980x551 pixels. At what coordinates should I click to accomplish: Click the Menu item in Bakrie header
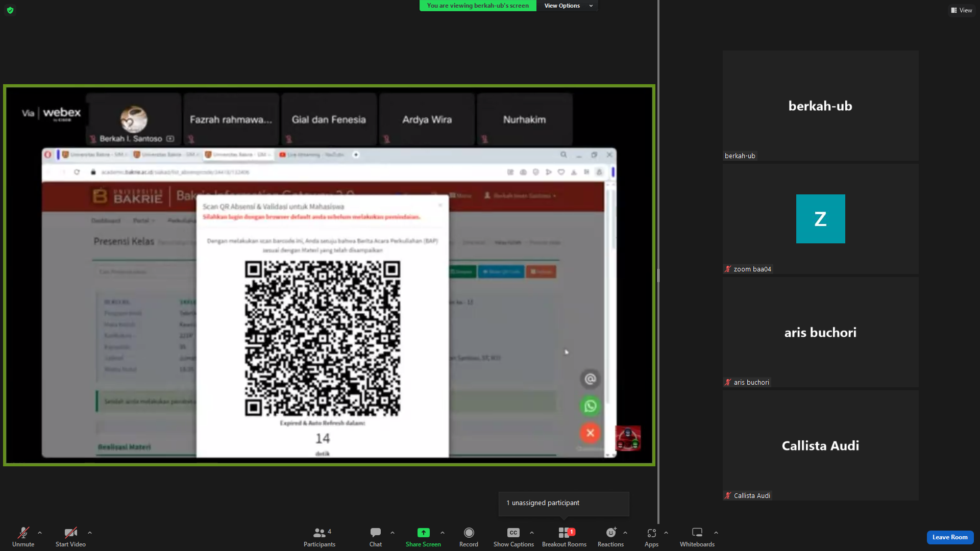460,195
